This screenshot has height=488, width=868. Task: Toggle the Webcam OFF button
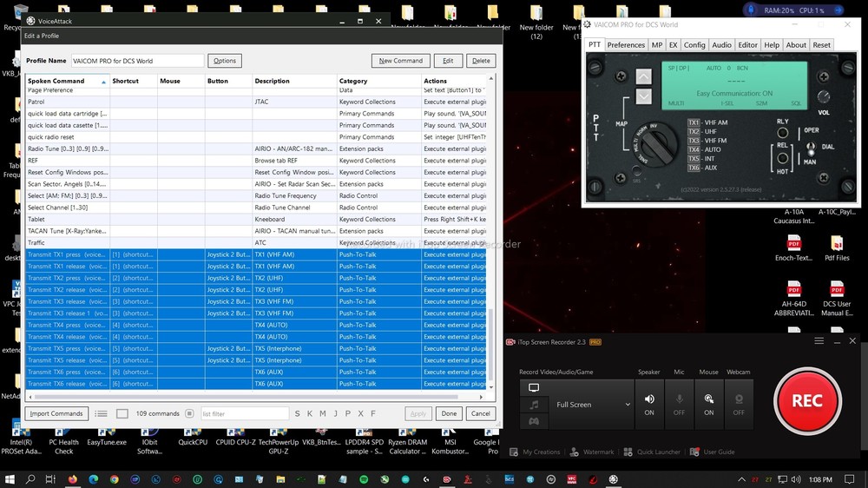[x=739, y=404]
